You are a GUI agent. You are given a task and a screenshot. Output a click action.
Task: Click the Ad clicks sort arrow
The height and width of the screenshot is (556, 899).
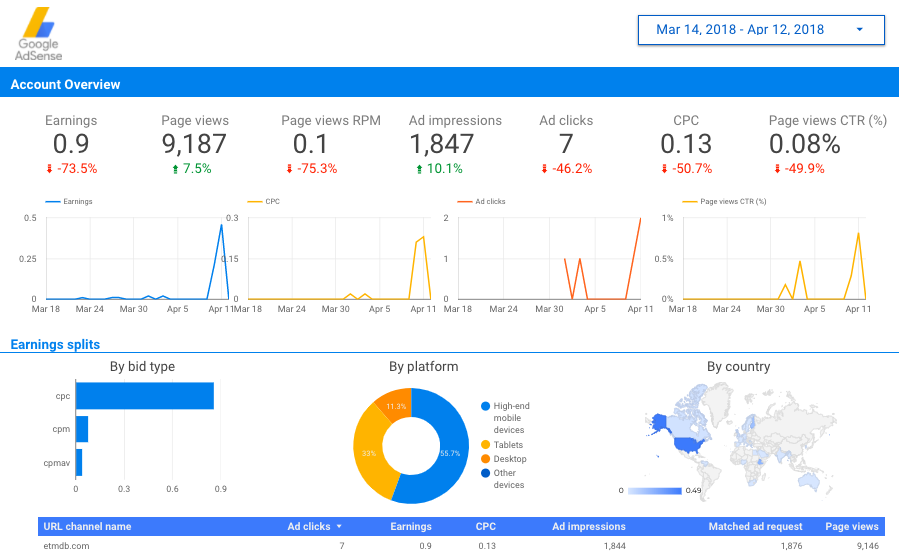[x=339, y=526]
